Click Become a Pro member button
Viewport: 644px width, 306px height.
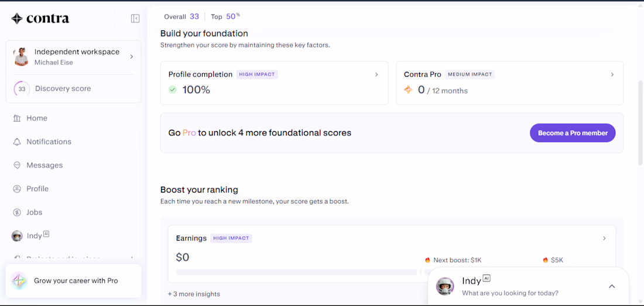[573, 133]
